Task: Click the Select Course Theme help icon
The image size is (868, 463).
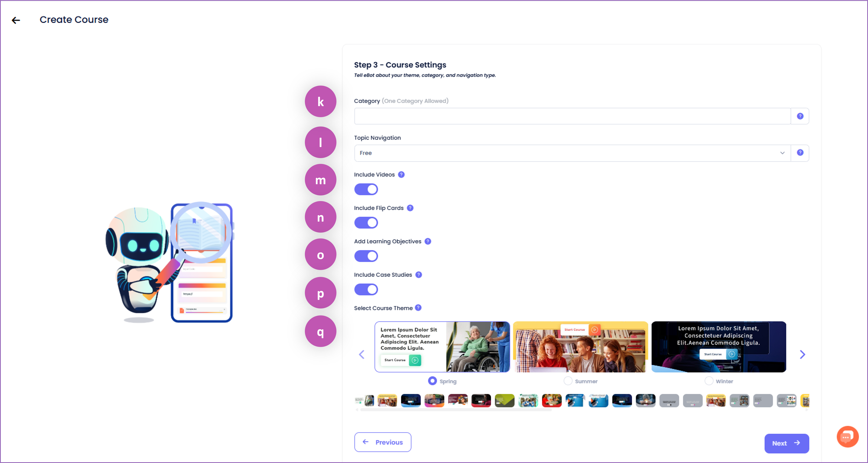Action: 418,308
